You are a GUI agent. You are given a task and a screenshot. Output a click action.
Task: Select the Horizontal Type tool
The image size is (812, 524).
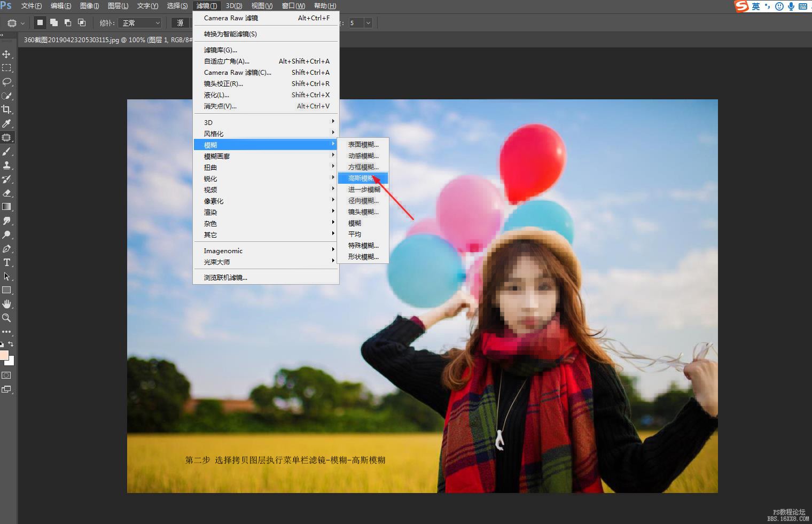6,262
